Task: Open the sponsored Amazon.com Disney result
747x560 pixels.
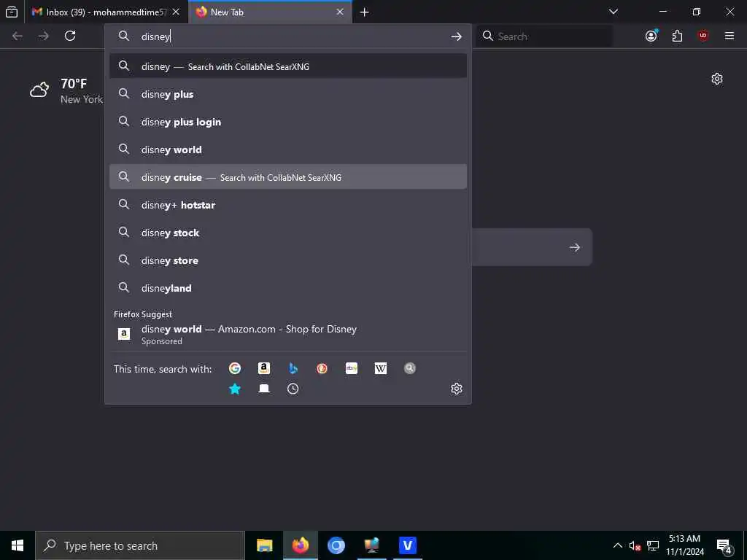Action: (x=287, y=334)
